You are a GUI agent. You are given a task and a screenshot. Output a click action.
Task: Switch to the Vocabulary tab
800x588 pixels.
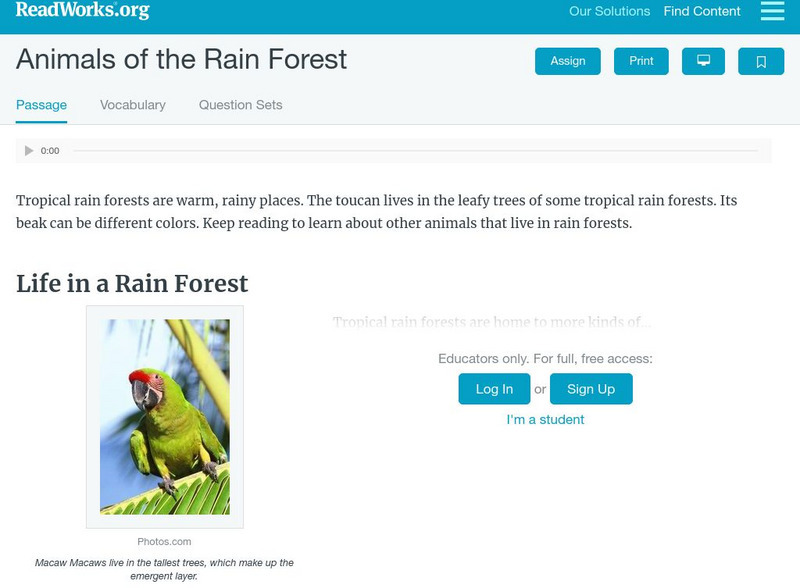133,105
